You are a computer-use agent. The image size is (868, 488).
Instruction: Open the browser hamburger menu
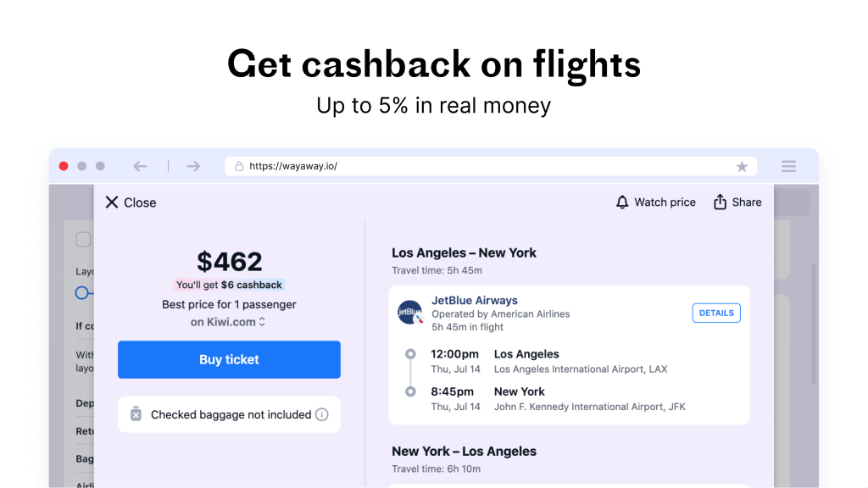pos(788,167)
